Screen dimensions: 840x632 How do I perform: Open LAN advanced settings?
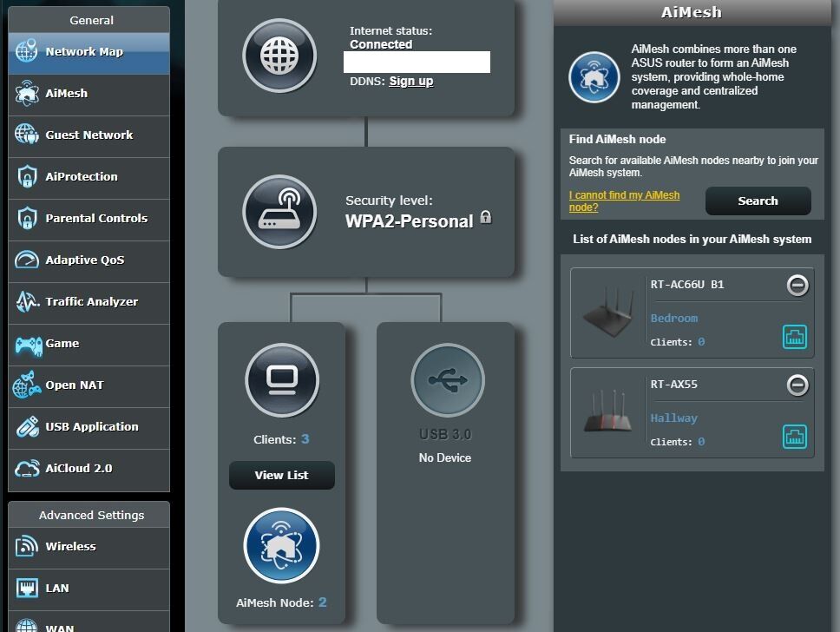point(89,589)
